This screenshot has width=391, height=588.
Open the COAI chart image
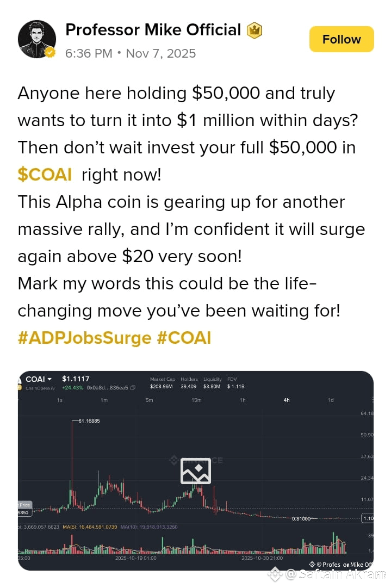coord(196,471)
